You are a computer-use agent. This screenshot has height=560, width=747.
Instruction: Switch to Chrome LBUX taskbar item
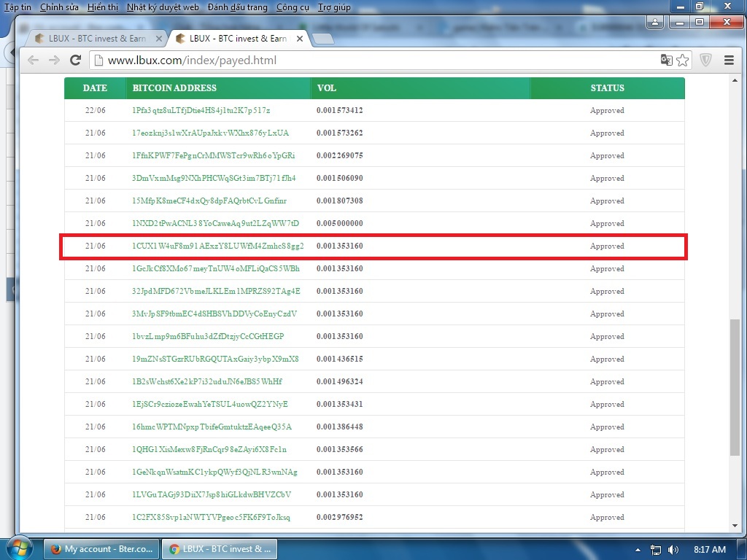click(x=220, y=549)
